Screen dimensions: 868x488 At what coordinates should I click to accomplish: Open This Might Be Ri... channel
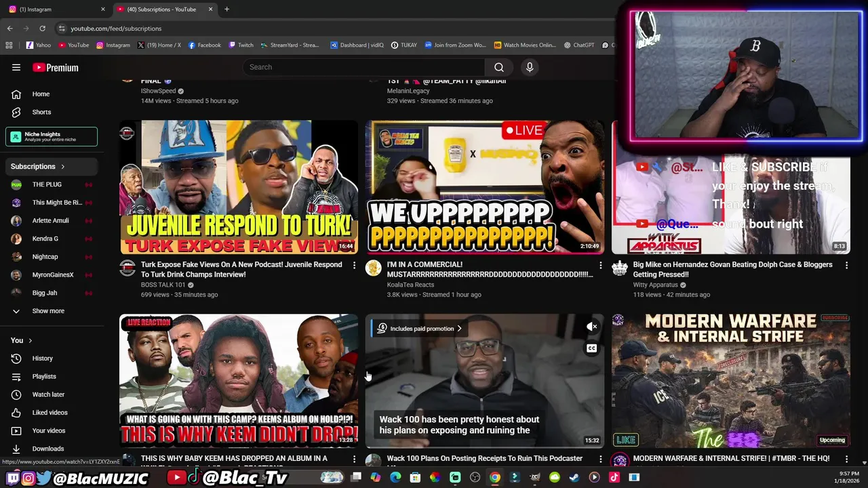52,203
